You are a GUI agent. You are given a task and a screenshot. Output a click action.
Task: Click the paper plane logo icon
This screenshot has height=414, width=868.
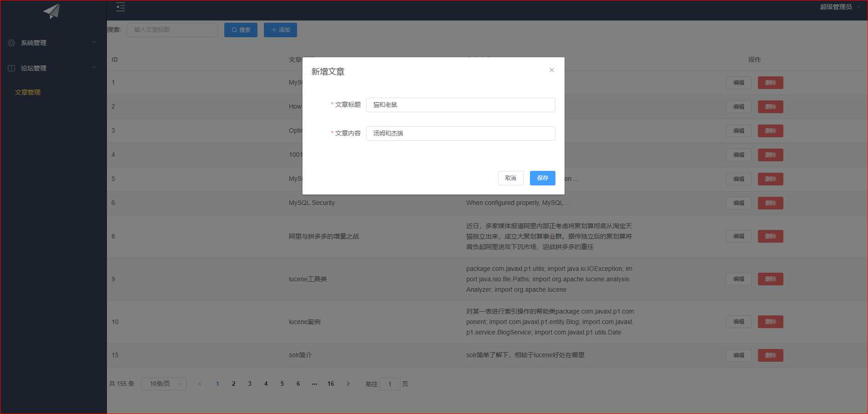pyautogui.click(x=51, y=11)
